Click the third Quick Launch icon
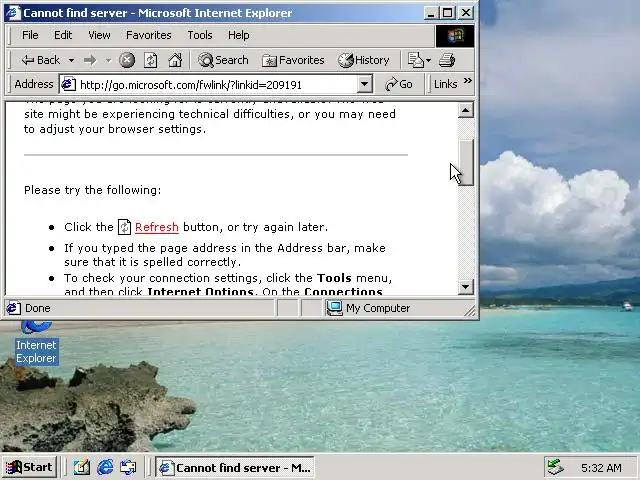The height and width of the screenshot is (480, 640). (128, 467)
